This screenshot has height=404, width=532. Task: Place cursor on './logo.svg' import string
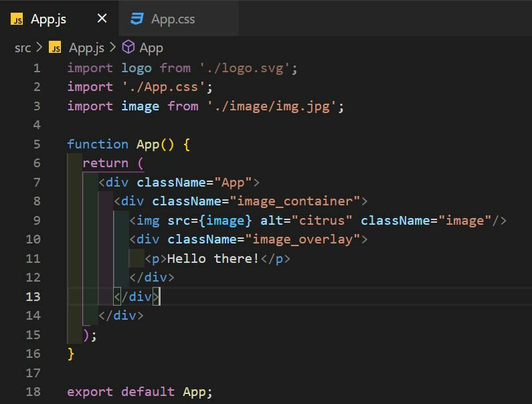tap(245, 68)
